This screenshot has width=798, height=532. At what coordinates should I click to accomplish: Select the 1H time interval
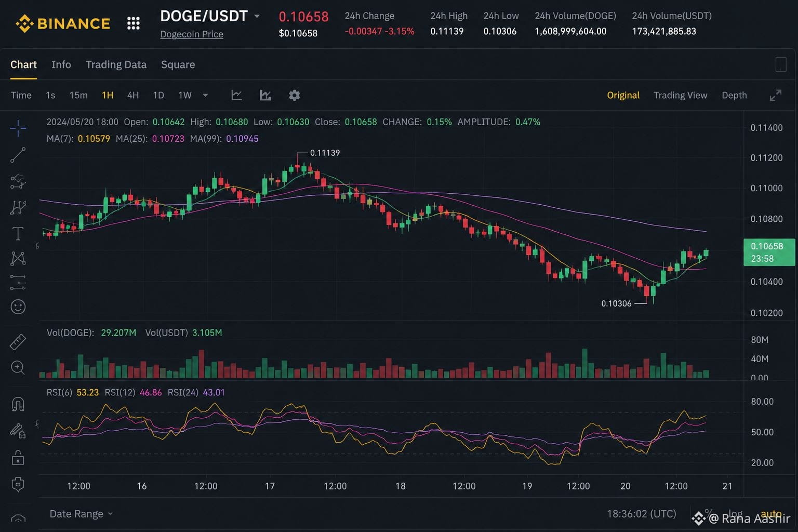[108, 95]
